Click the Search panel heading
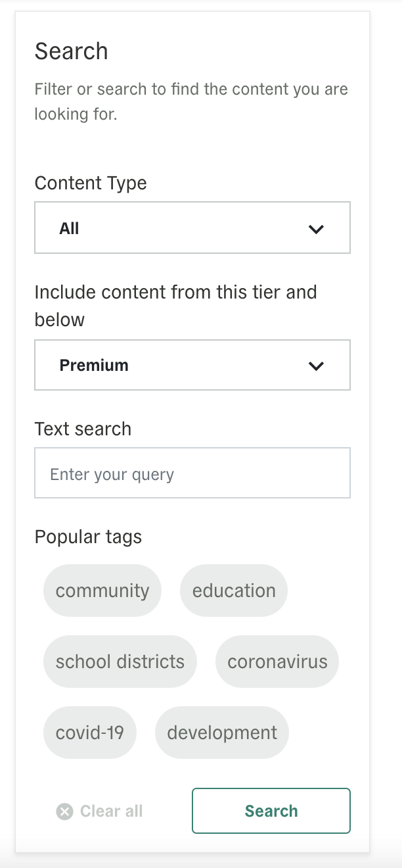 pos(71,51)
